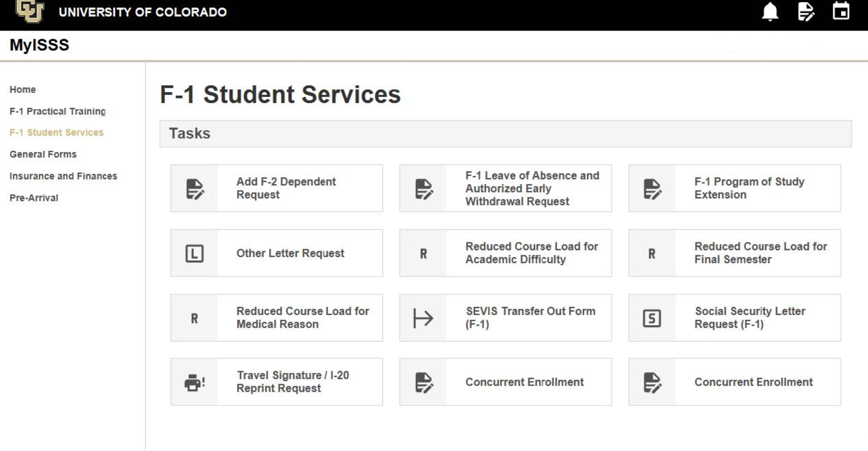Open F-1 Leave of Absence and Early Withdrawal Request
The width and height of the screenshot is (868, 451).
[x=506, y=188]
